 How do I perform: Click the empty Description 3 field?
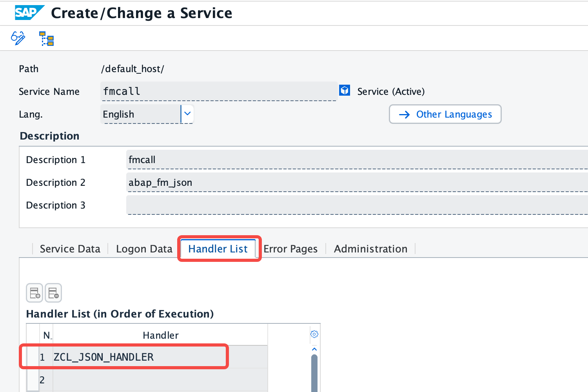point(357,205)
